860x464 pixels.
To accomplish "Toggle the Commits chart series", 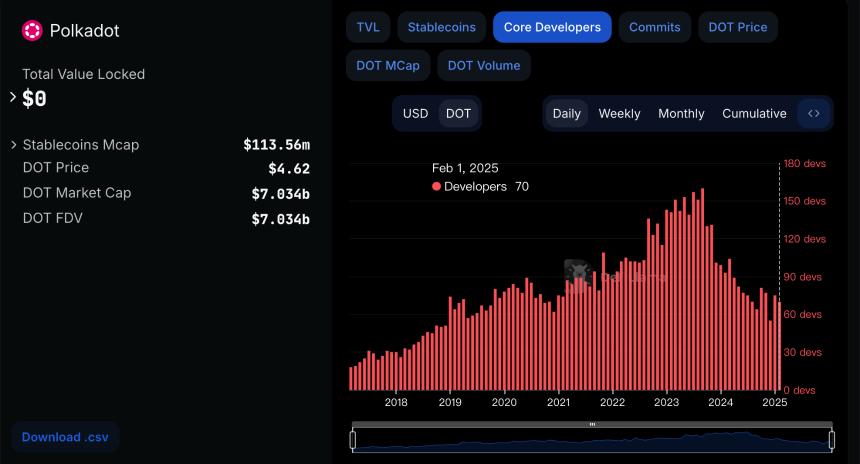I will click(655, 27).
